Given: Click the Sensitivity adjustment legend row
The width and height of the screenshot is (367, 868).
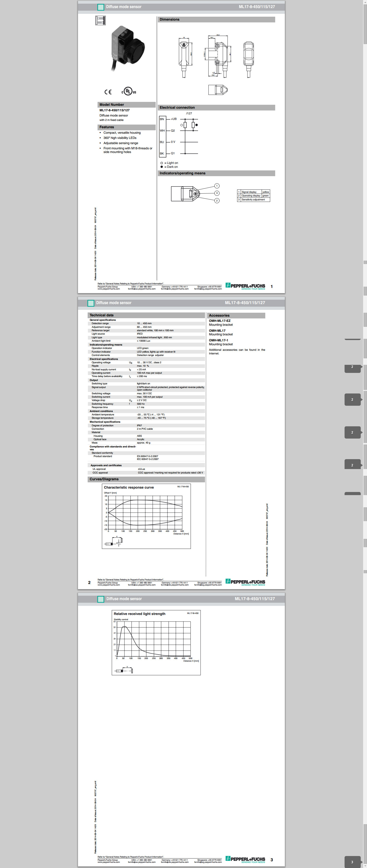Looking at the screenshot, I should tap(253, 200).
